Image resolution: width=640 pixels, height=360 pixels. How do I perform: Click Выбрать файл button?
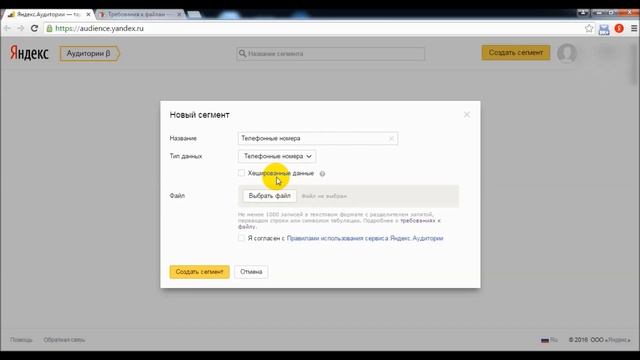269,196
